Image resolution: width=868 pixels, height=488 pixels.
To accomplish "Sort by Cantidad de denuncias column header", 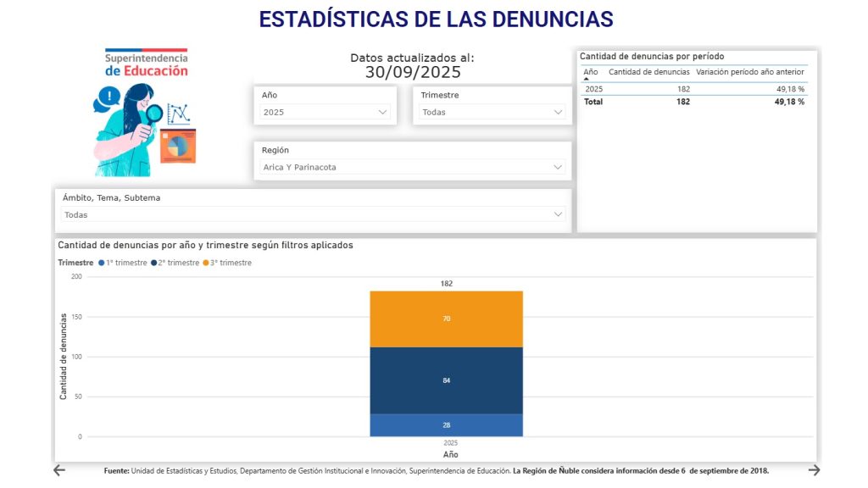I will [648, 72].
